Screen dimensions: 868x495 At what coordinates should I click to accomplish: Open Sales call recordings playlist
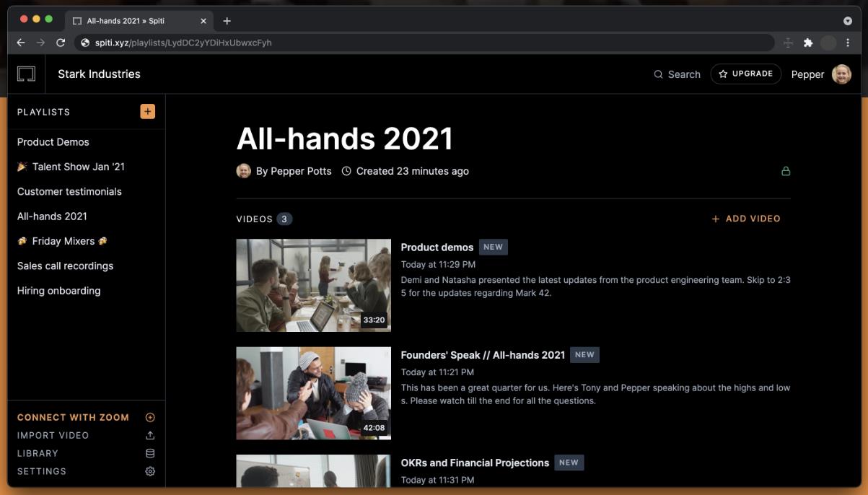pyautogui.click(x=65, y=266)
